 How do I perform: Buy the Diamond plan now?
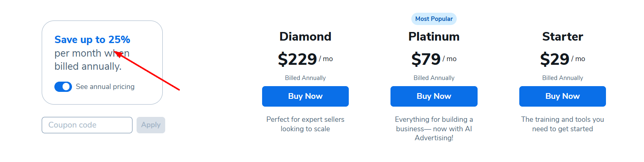tap(305, 96)
